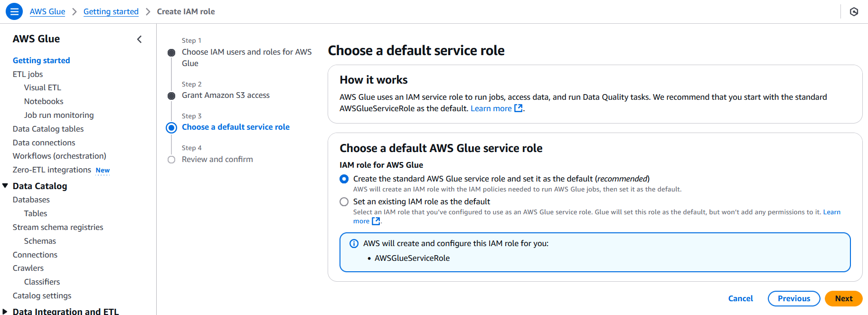
Task: Open Catalog settings
Action: coord(42,296)
